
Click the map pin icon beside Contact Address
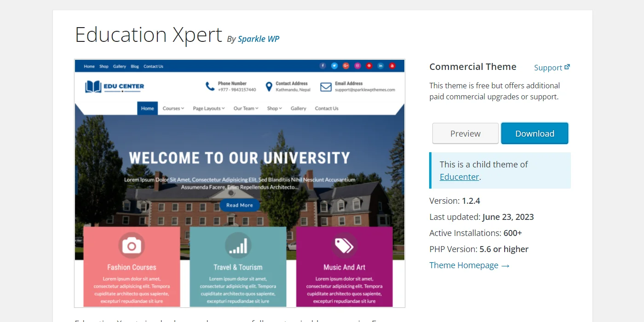[269, 86]
